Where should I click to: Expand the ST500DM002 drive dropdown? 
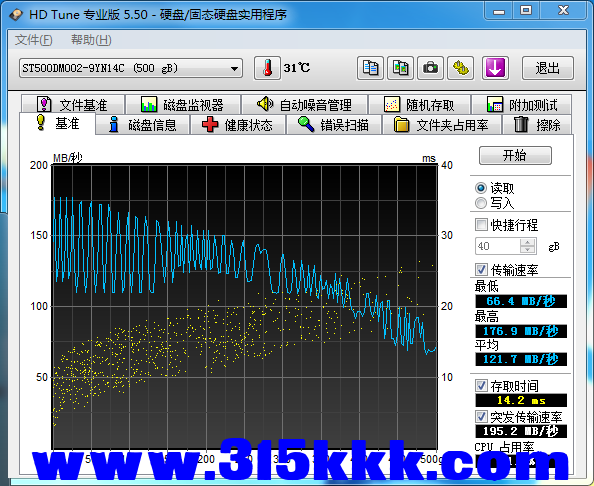tap(234, 69)
